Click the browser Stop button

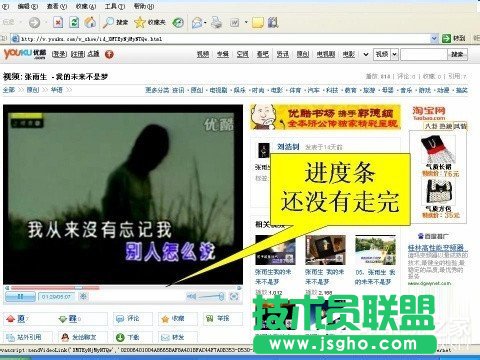click(58, 22)
